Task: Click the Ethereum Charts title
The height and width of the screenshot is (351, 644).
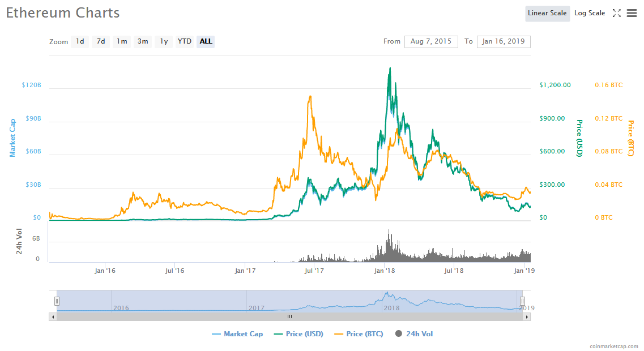Action: click(63, 12)
